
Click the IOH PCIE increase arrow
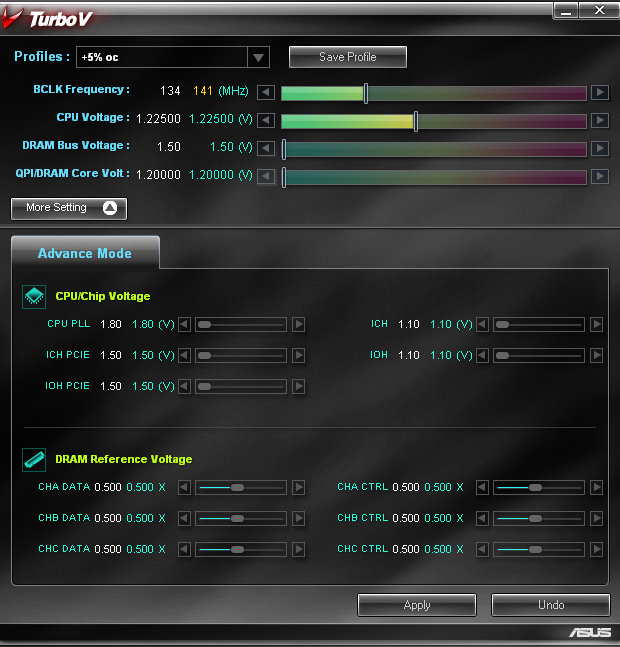299,386
